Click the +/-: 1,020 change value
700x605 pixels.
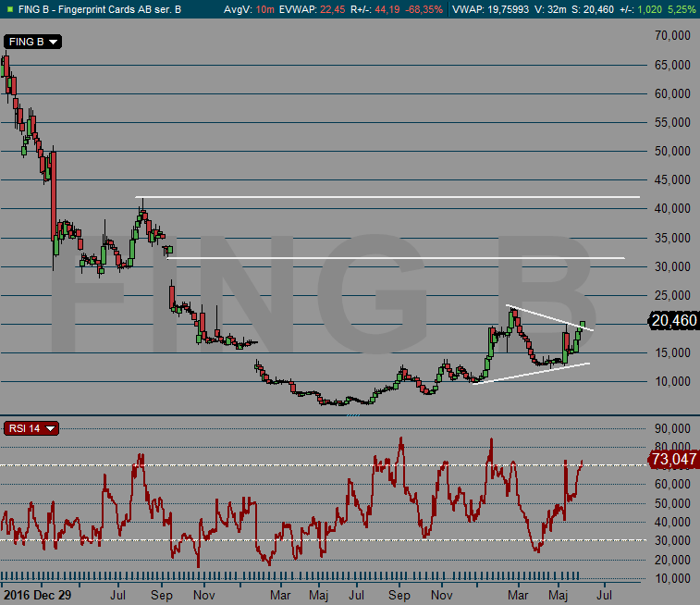click(641, 9)
